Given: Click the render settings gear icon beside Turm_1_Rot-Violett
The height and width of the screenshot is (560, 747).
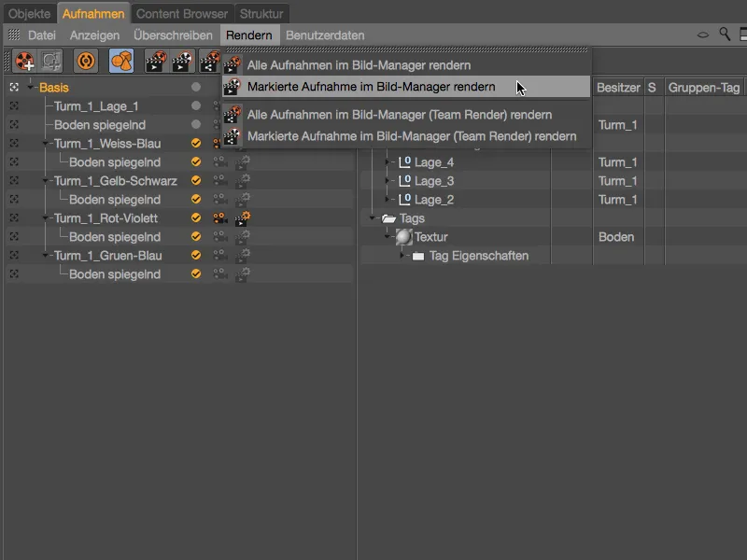Looking at the screenshot, I should [241, 218].
